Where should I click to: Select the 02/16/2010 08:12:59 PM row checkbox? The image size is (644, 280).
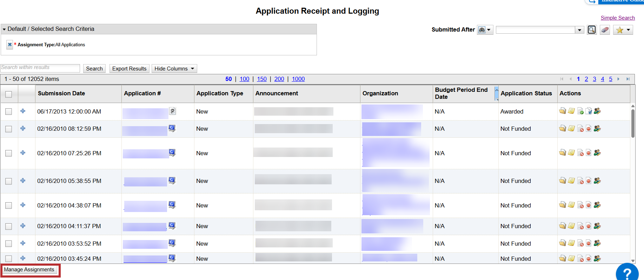9,129
